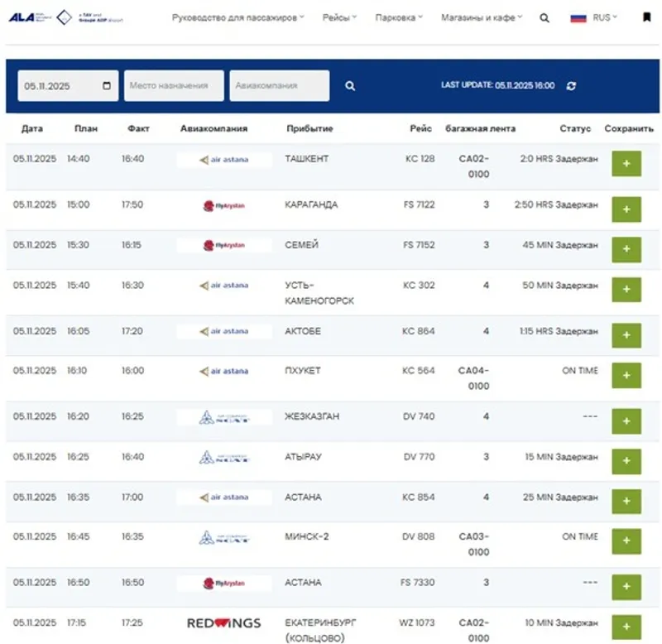Expand the RUS language dropdown
662x644 pixels.
[595, 17]
